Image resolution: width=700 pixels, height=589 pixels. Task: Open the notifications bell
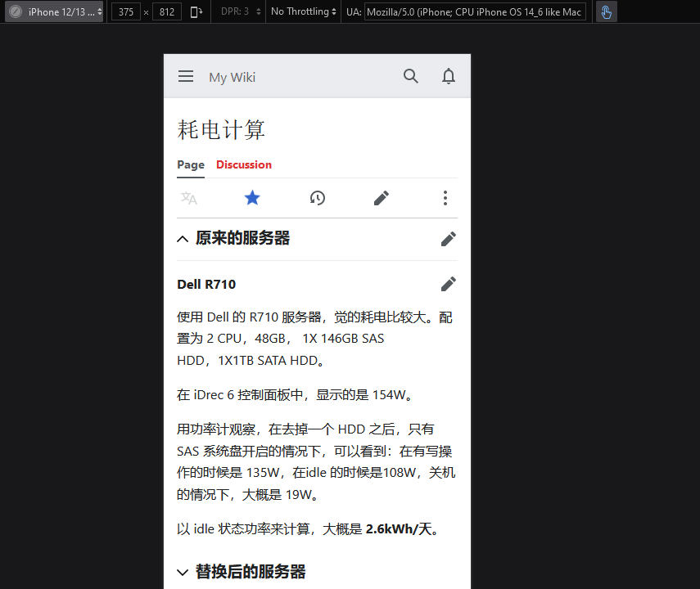coord(449,76)
